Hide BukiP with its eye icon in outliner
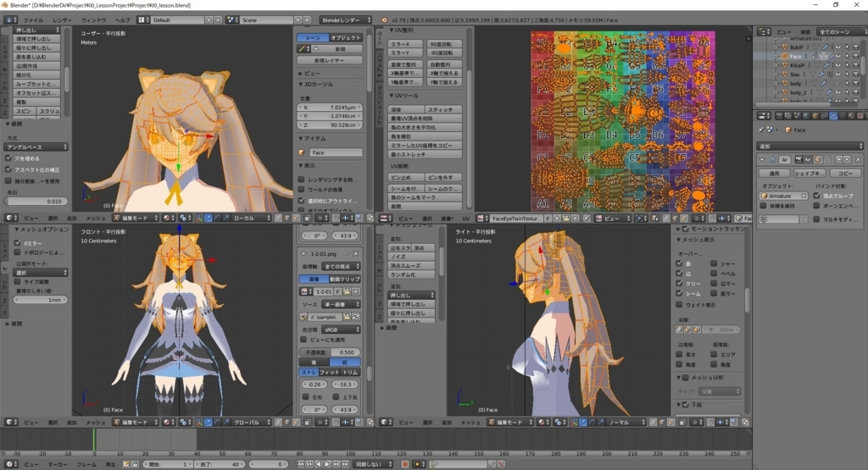This screenshot has height=470, width=868. [837, 47]
